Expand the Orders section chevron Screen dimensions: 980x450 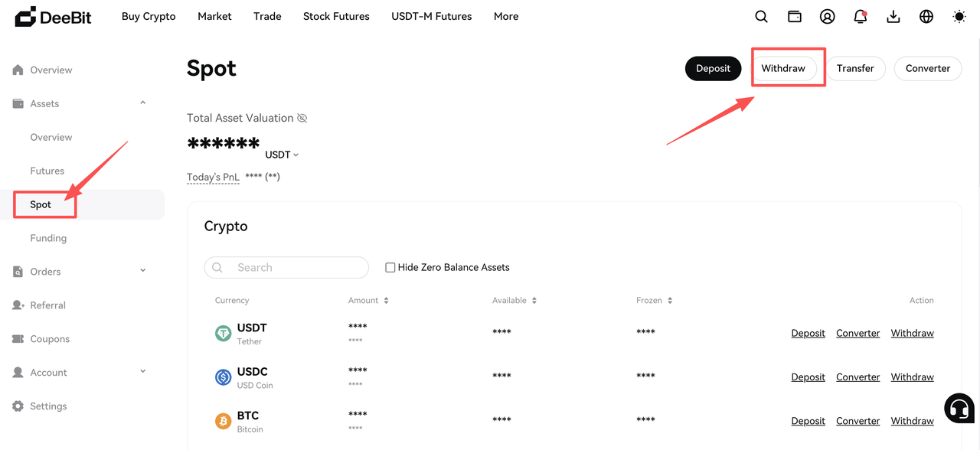(143, 271)
